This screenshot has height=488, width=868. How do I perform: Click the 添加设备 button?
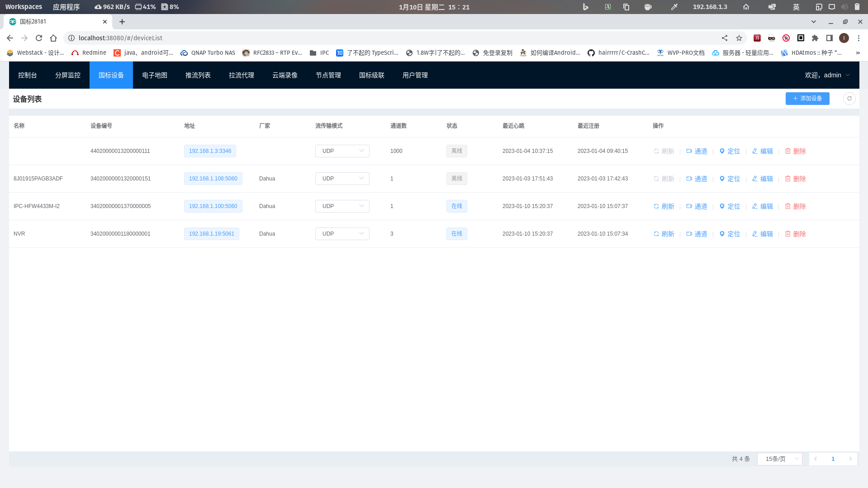point(807,99)
